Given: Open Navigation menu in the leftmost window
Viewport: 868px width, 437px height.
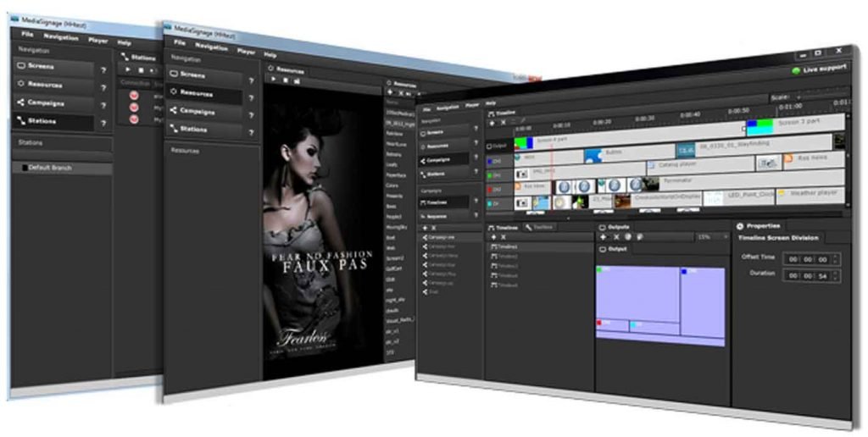Looking at the screenshot, I should pos(61,37).
